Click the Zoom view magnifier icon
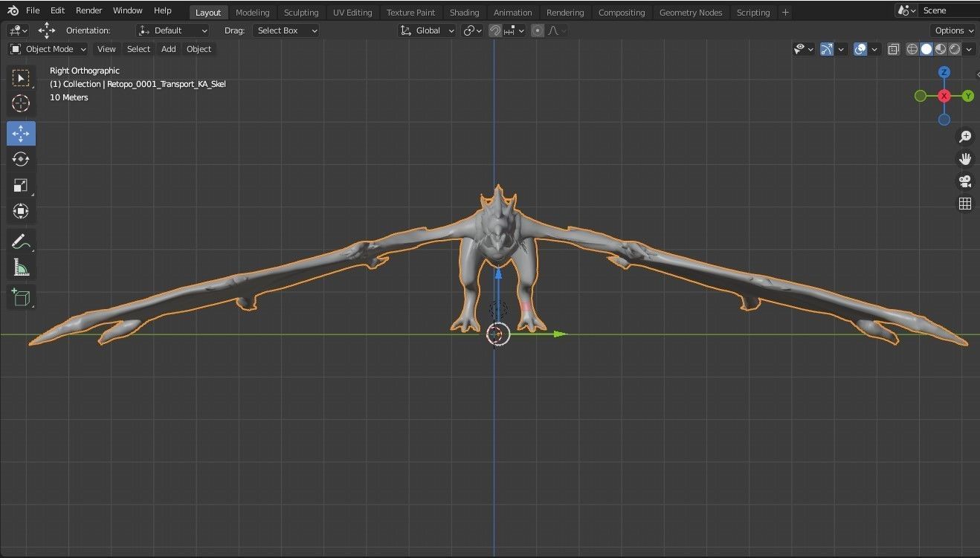This screenshot has height=558, width=980. (x=965, y=137)
